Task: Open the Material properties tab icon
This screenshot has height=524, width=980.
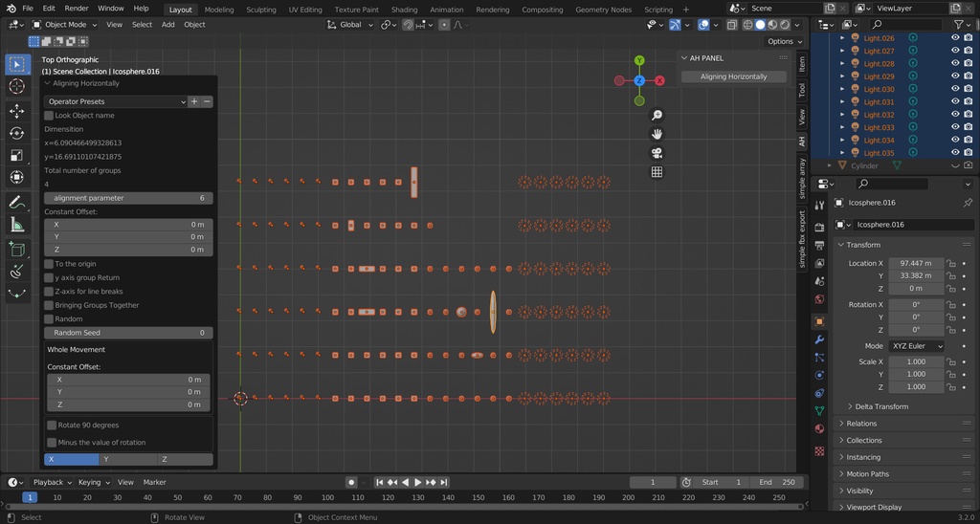Action: pos(819,428)
